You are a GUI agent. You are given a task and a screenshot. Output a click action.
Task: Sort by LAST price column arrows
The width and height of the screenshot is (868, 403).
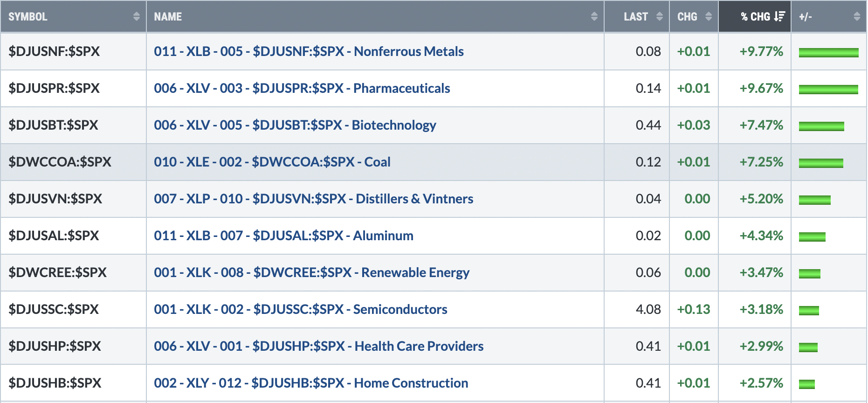659,16
